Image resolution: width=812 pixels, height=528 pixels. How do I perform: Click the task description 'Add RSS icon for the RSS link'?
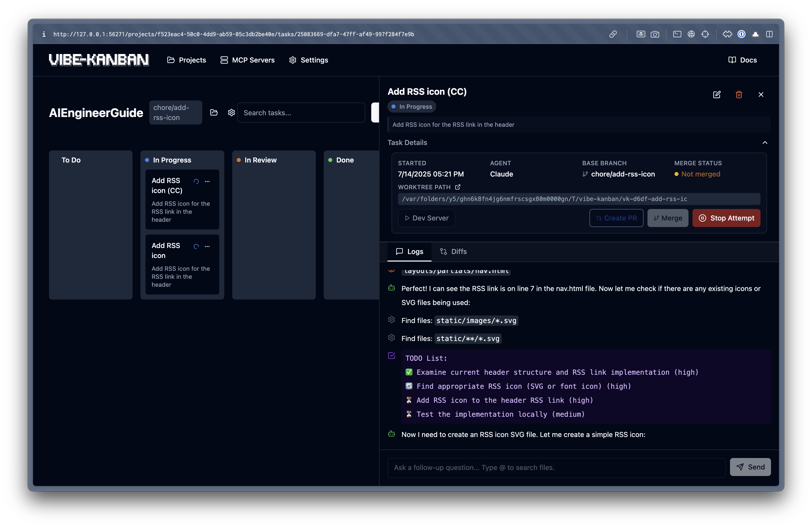[x=453, y=124]
